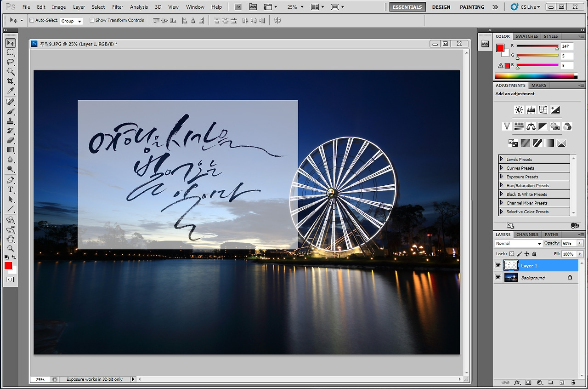The width and height of the screenshot is (588, 389).
Task: Pick a color from the spectrum ramp
Action: pos(536,76)
